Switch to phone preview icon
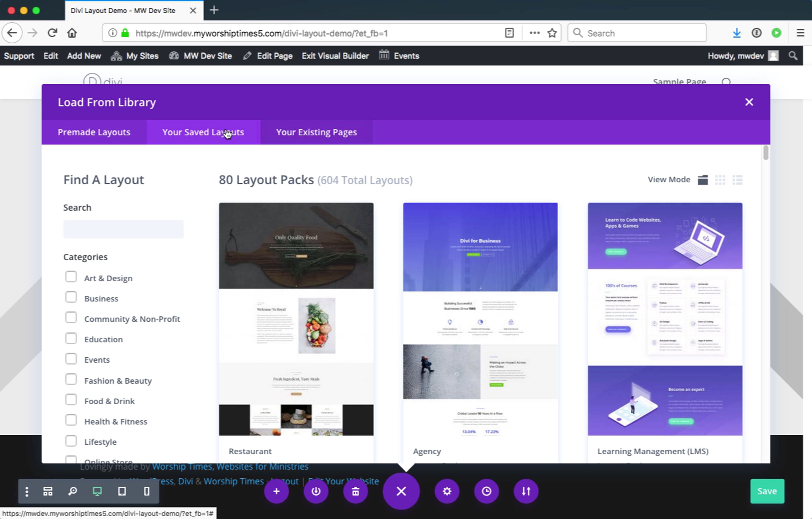This screenshot has width=812, height=519. [x=146, y=491]
